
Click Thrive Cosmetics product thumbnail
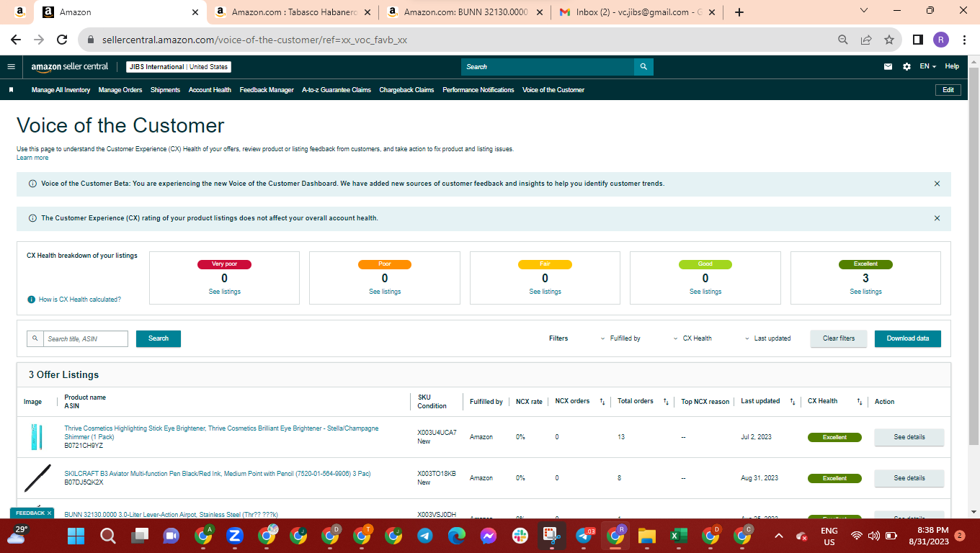pyautogui.click(x=37, y=437)
